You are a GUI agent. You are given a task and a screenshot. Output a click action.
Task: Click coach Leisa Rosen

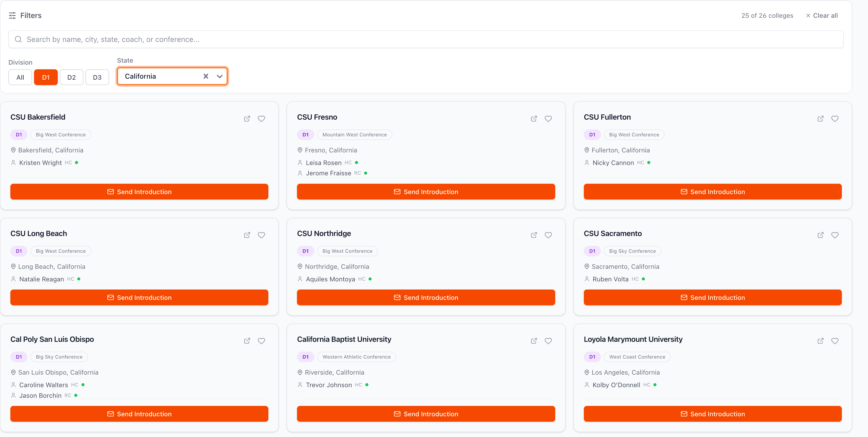pyautogui.click(x=323, y=163)
